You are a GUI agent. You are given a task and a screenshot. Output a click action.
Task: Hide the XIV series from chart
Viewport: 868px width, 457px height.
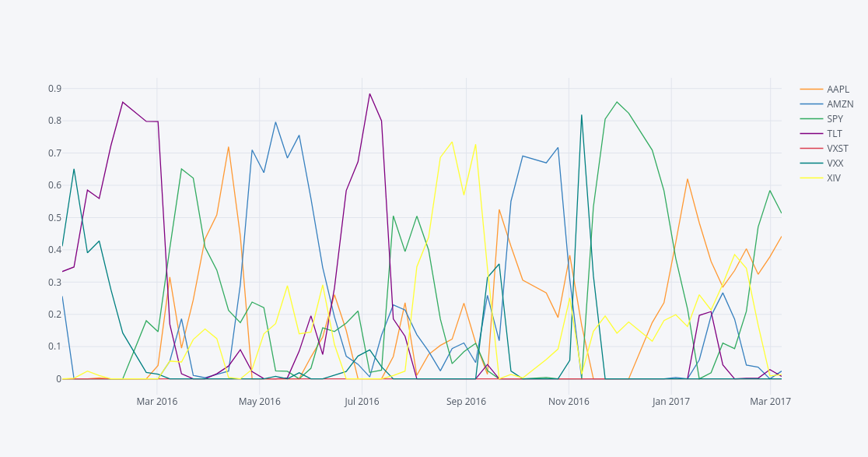point(834,178)
